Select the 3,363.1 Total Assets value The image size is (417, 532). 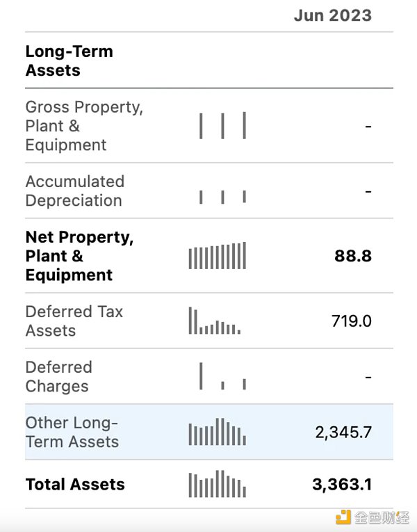342,485
